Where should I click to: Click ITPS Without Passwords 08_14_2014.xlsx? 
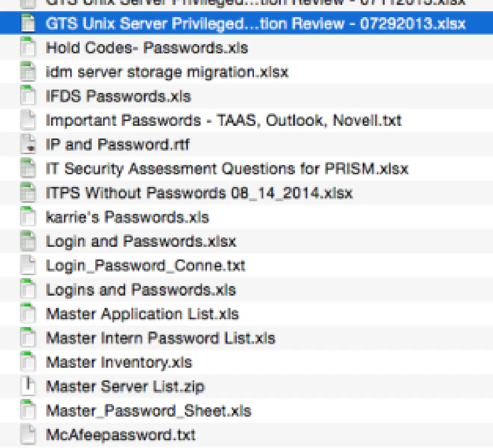(x=199, y=193)
